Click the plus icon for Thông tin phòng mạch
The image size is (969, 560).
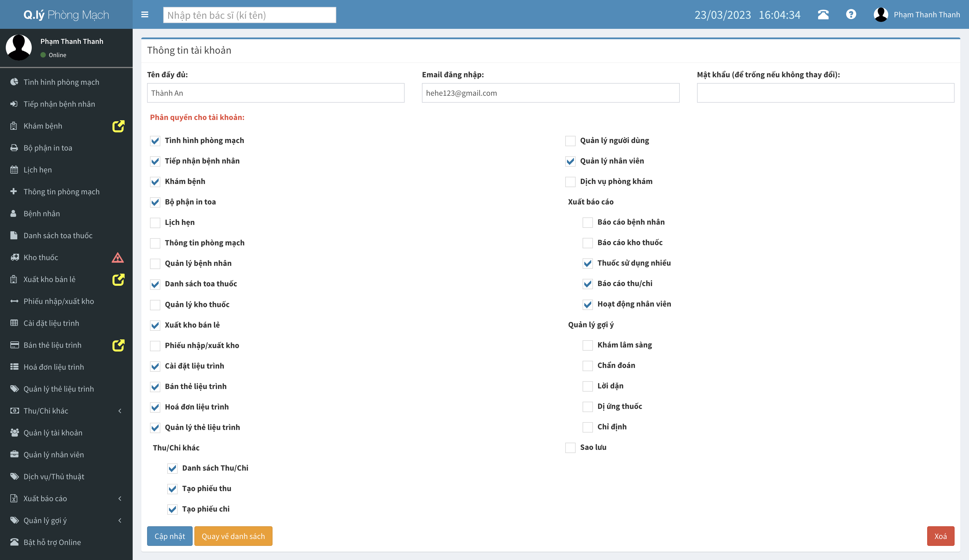click(14, 191)
